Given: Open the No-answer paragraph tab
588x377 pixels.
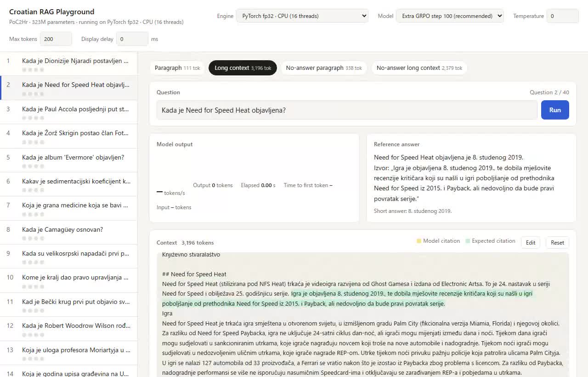Looking at the screenshot, I should (324, 68).
